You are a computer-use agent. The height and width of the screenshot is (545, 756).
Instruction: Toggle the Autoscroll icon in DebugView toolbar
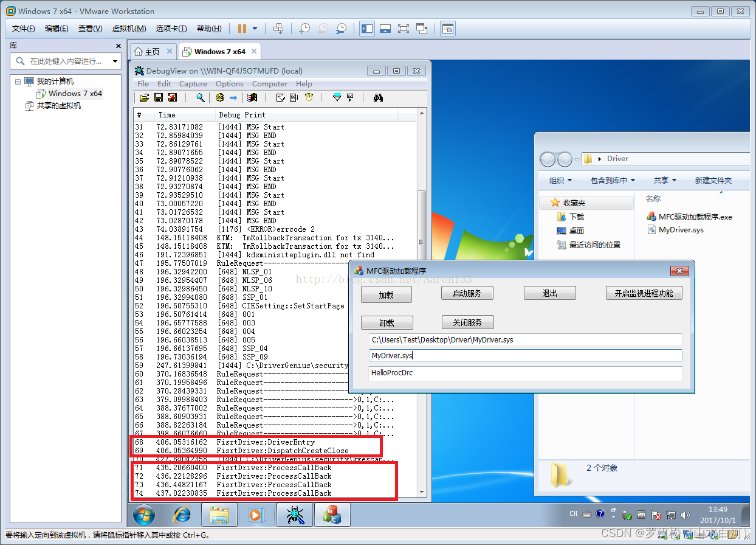pos(294,97)
